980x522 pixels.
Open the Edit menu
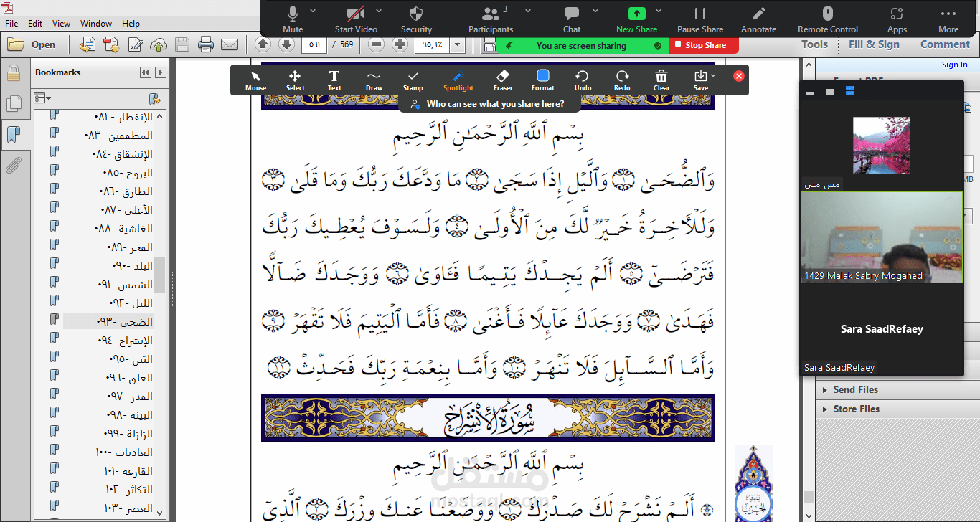coord(35,24)
